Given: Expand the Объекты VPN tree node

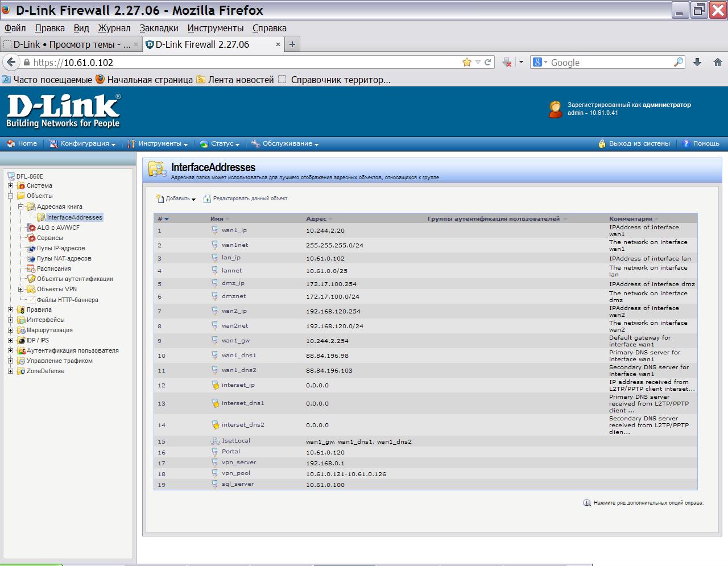Looking at the screenshot, I should pyautogui.click(x=20, y=289).
